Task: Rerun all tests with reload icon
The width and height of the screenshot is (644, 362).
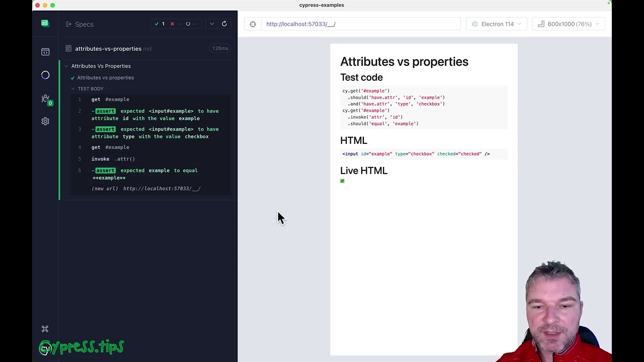Action: pyautogui.click(x=224, y=24)
